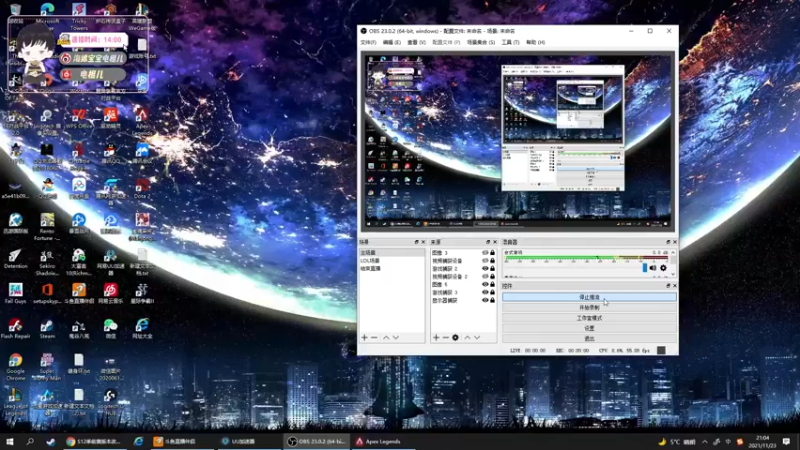Image resolution: width=800 pixels, height=450 pixels.
Task: Show hidden system tray icons chevron
Action: pos(705,442)
